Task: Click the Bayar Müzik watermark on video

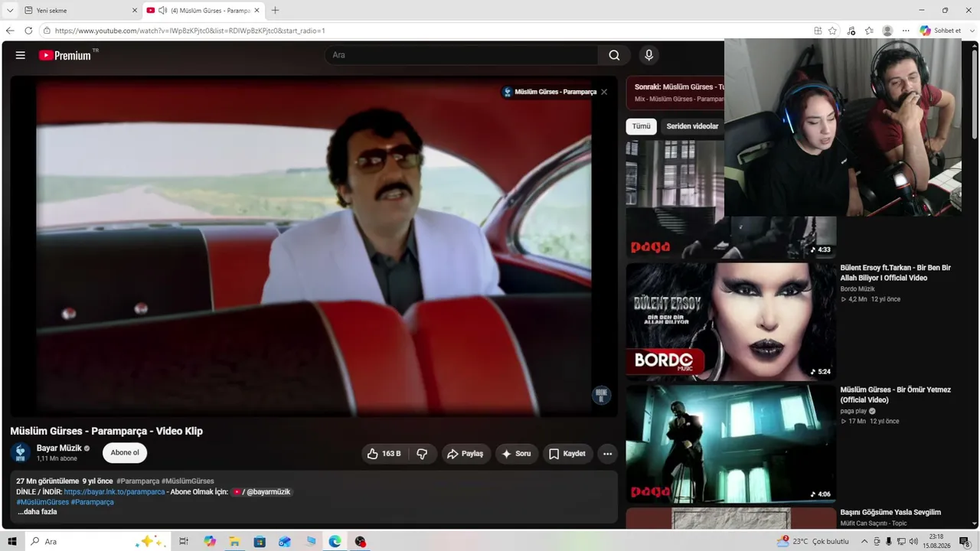Action: (601, 396)
